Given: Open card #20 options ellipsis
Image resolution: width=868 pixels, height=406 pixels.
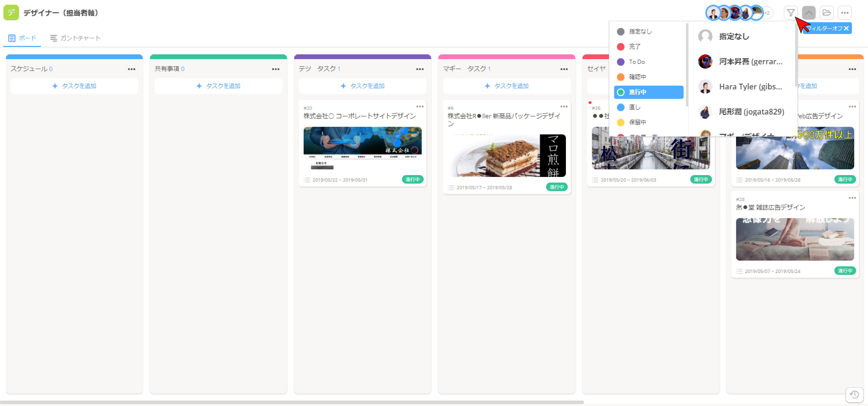Looking at the screenshot, I should pyautogui.click(x=420, y=107).
